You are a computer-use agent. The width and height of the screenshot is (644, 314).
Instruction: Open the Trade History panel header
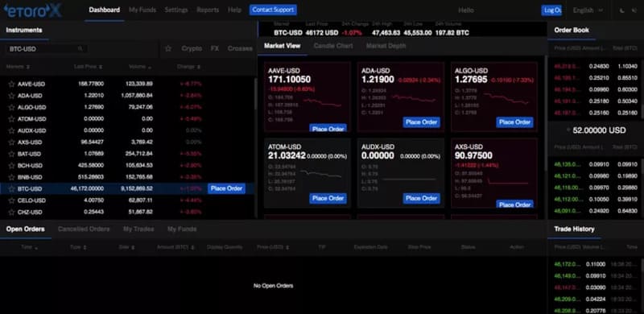point(574,229)
